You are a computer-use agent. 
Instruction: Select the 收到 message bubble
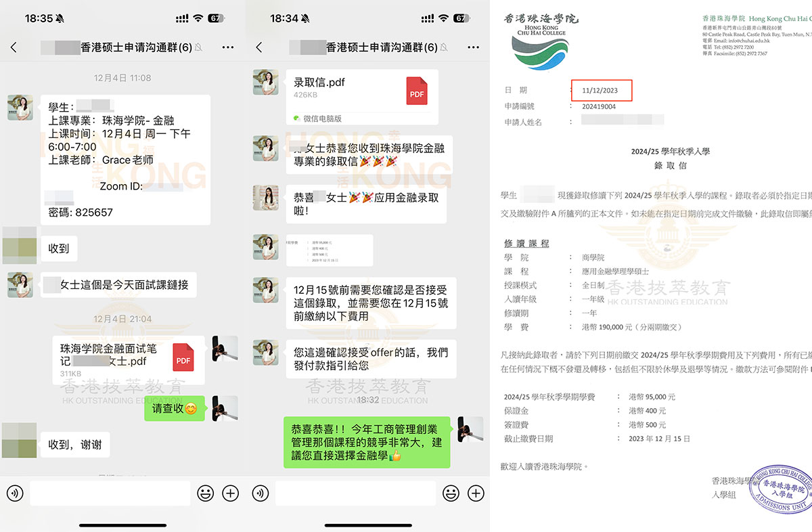pos(59,248)
